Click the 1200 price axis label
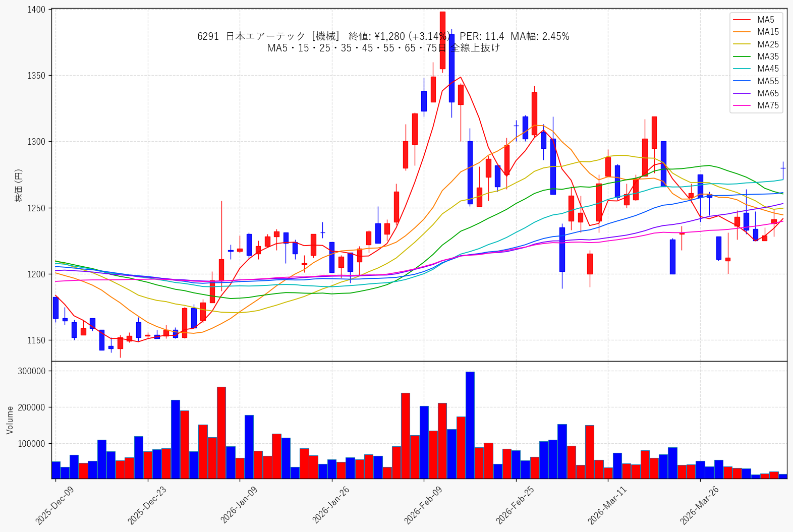Image resolution: width=793 pixels, height=532 pixels. click(x=36, y=274)
